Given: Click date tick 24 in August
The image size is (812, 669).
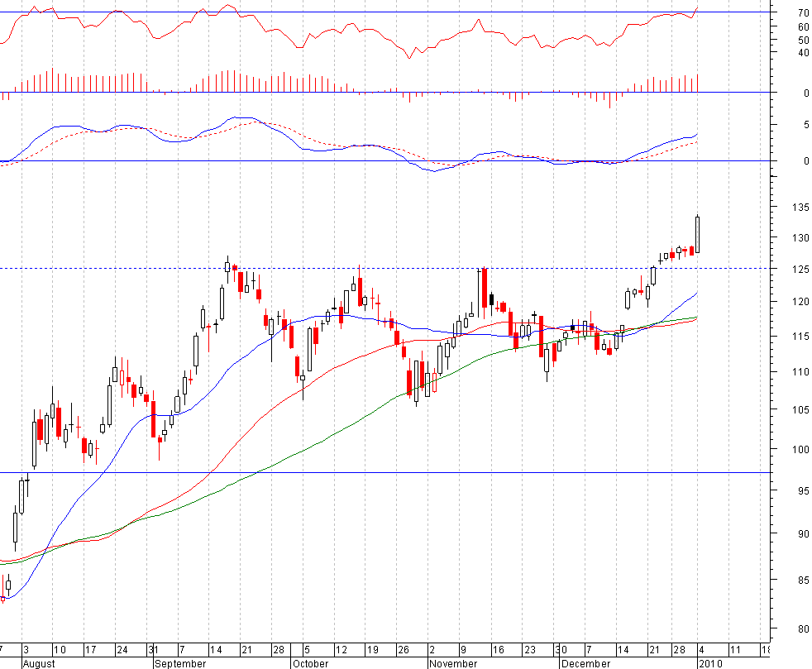Looking at the screenshot, I should 122,649.
